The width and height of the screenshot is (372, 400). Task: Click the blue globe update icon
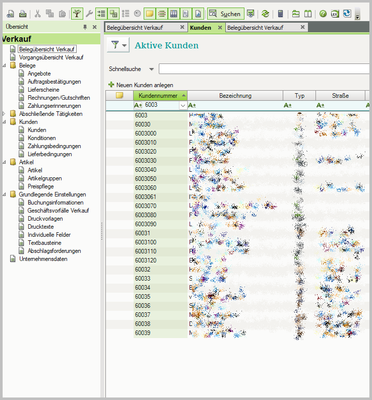click(x=347, y=14)
